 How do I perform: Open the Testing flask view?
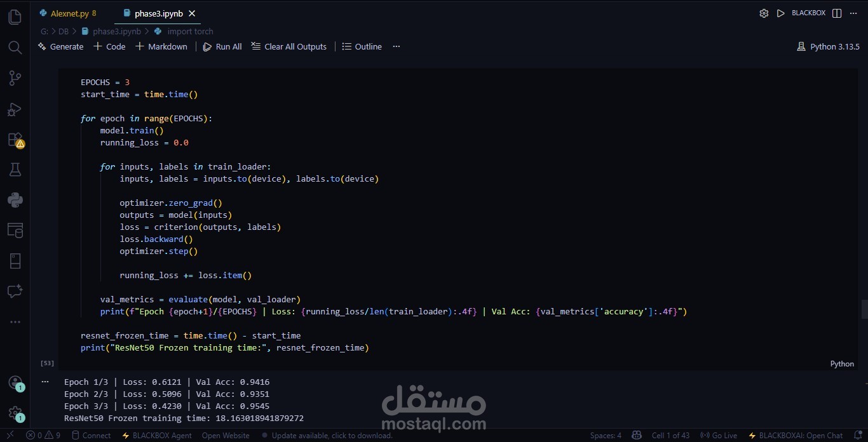[x=15, y=170]
